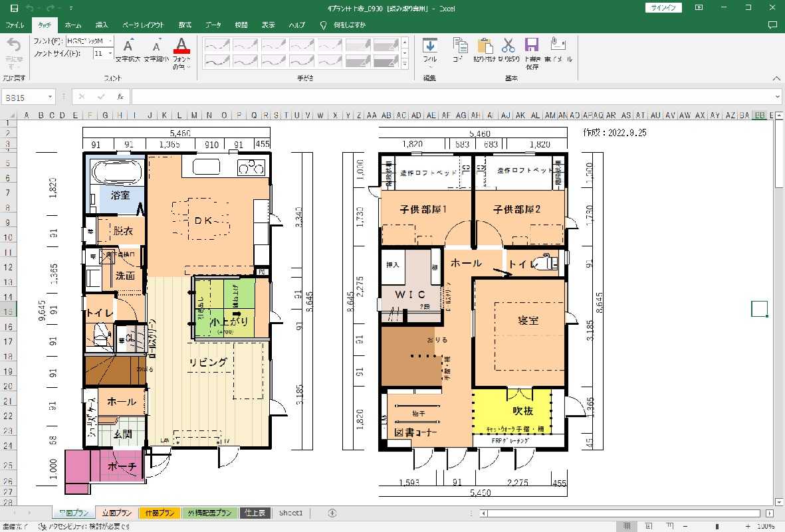
Task: Click the accessibility checker icon in the status bar
Action: [x=42, y=527]
